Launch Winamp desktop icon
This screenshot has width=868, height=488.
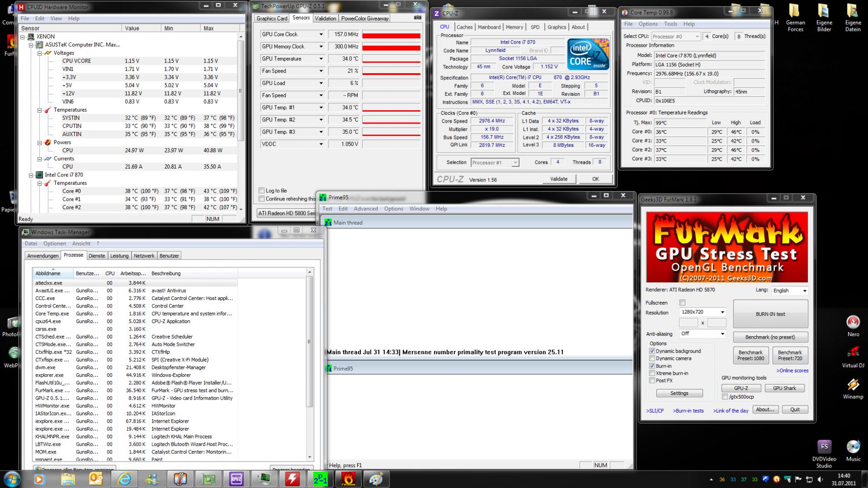click(x=853, y=388)
